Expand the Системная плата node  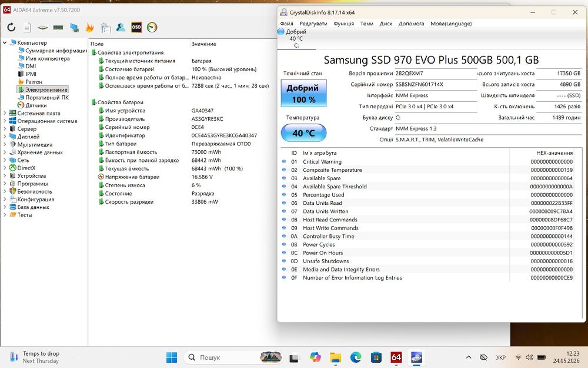pos(5,113)
